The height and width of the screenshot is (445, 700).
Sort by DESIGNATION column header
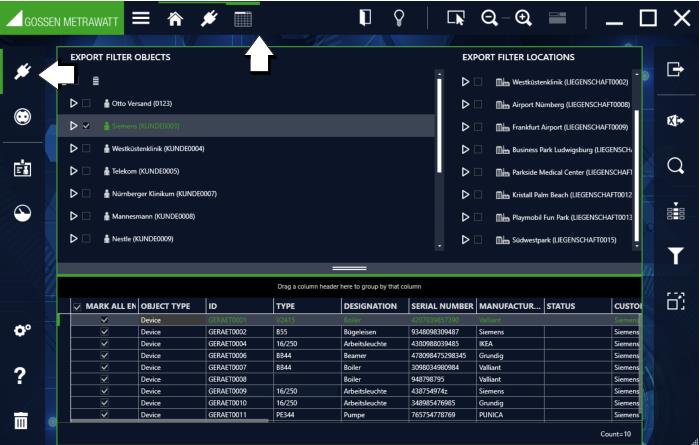[375, 306]
